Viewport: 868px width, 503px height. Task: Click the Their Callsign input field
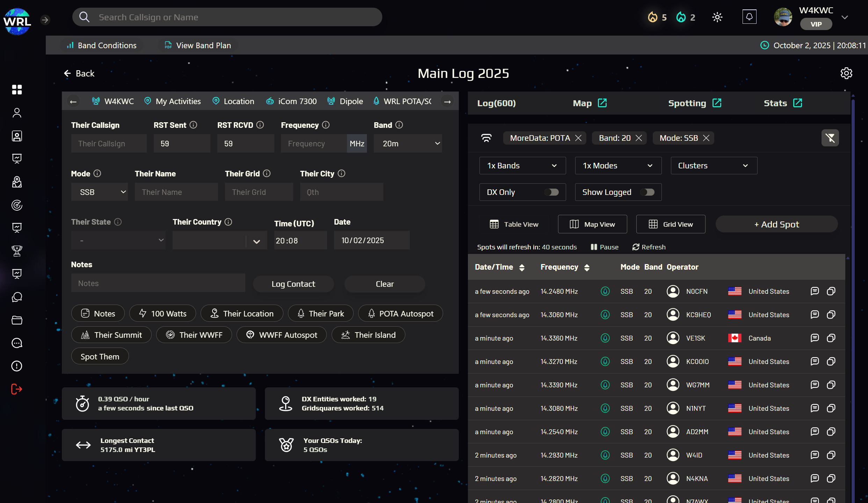pos(109,144)
